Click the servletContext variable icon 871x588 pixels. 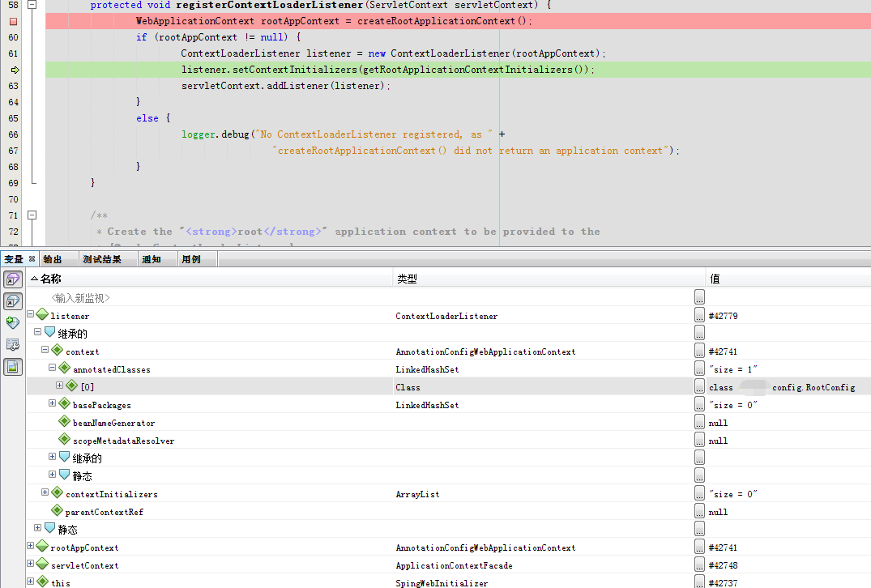(x=42, y=564)
